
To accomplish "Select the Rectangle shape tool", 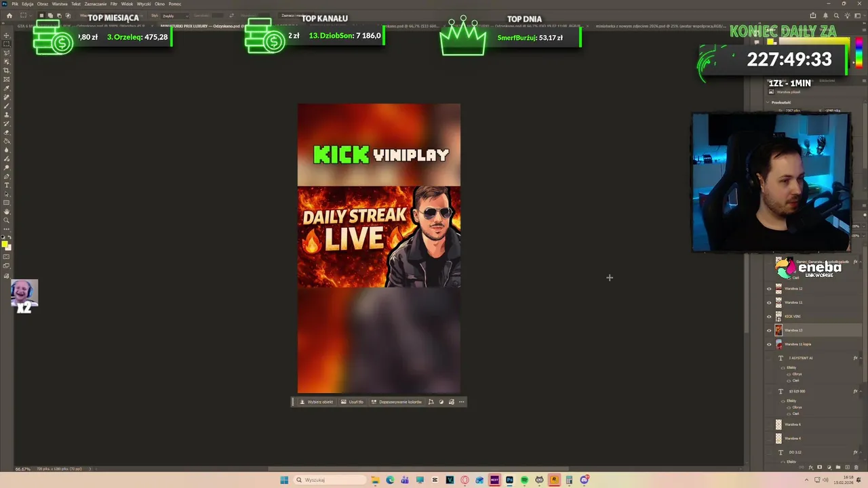I will 7,203.
